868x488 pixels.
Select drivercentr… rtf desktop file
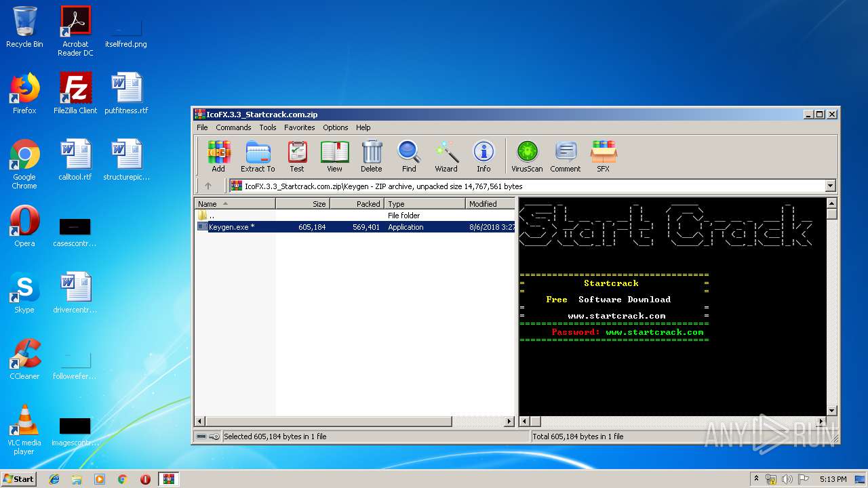click(x=75, y=293)
